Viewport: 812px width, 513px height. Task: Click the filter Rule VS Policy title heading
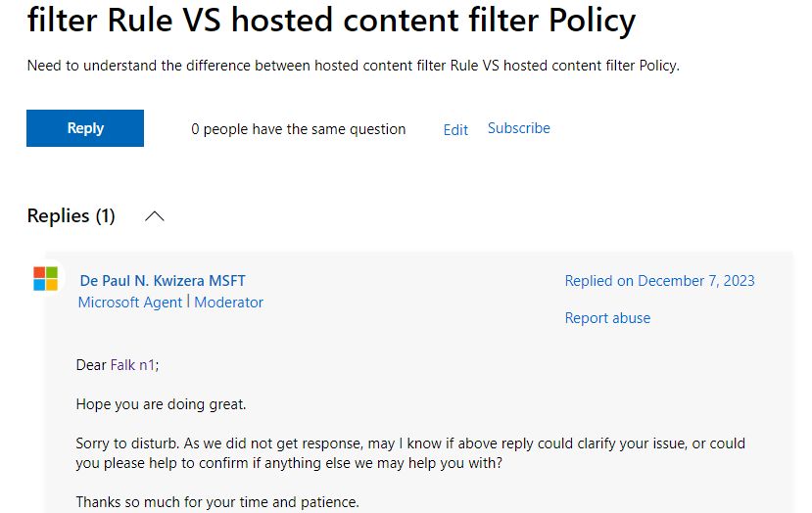tap(331, 21)
